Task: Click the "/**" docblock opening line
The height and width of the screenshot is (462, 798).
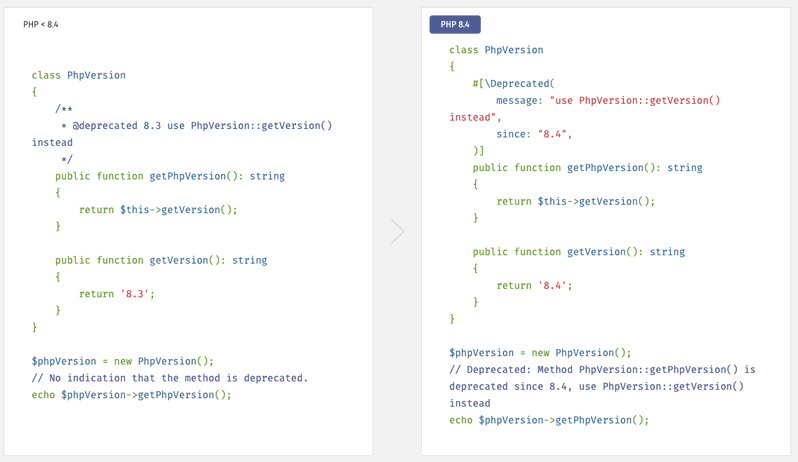Action: 64,109
